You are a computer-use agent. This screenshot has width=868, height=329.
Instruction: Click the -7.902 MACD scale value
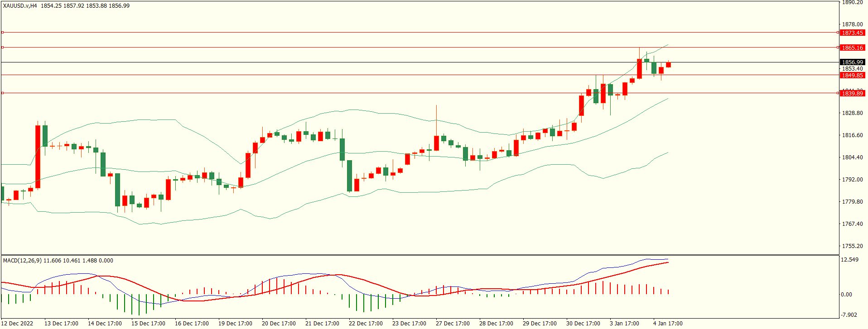pos(849,315)
